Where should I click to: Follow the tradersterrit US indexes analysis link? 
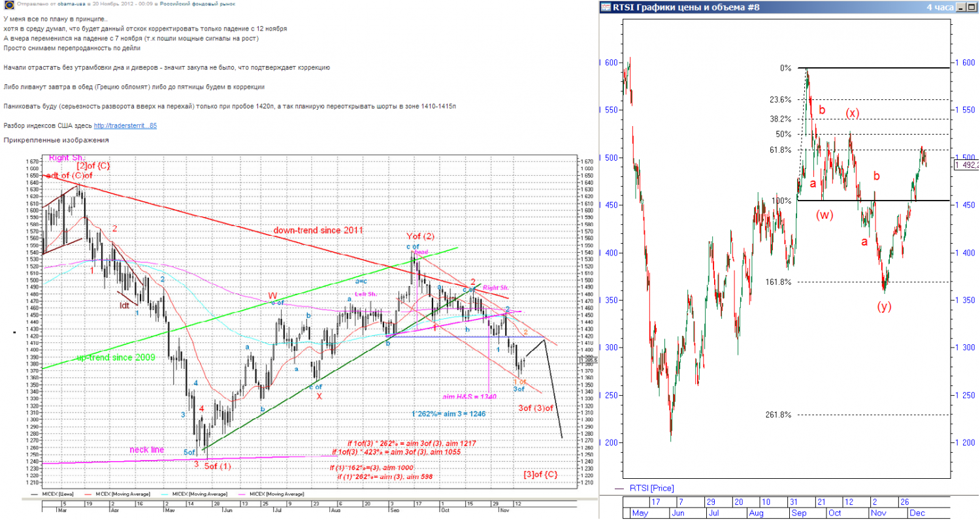pyautogui.click(x=125, y=125)
